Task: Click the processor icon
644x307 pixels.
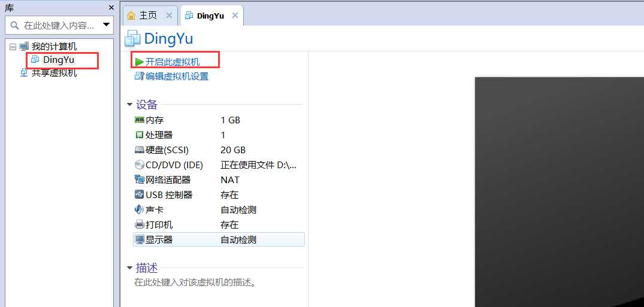Action: click(x=139, y=135)
